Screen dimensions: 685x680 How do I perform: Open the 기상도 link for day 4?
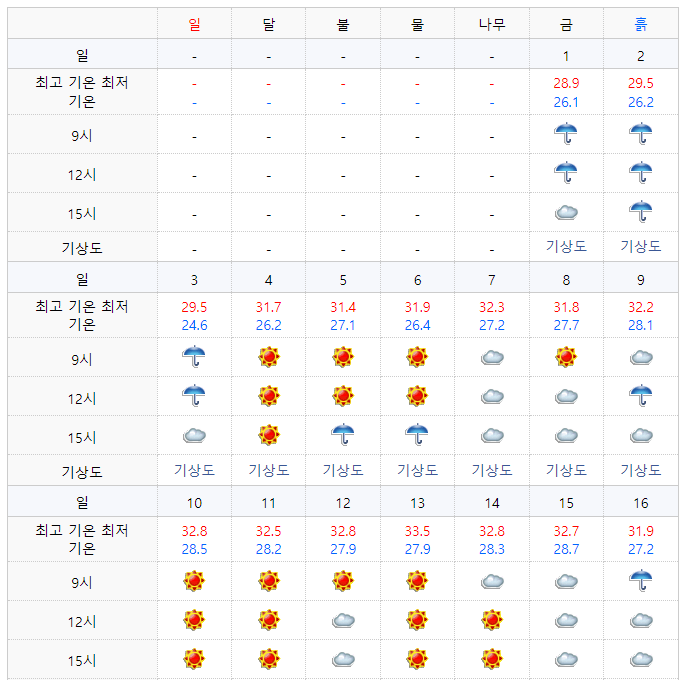pos(268,470)
